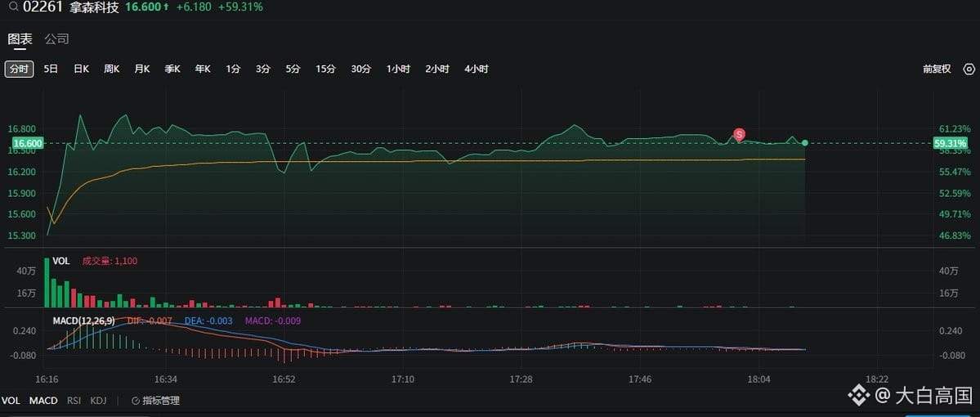Click the +6.180 price change text
The width and height of the screenshot is (980, 417).
click(x=194, y=7)
